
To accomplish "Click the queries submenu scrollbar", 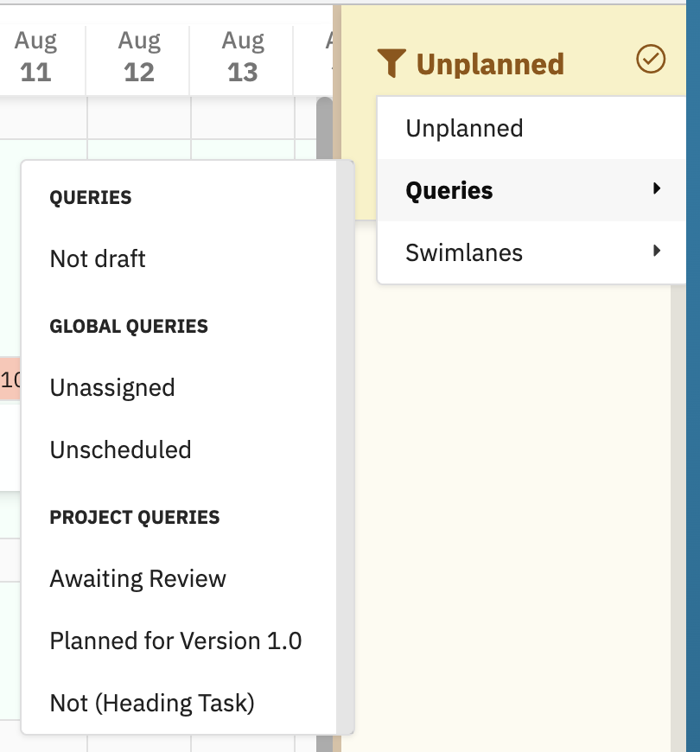I will (x=345, y=447).
